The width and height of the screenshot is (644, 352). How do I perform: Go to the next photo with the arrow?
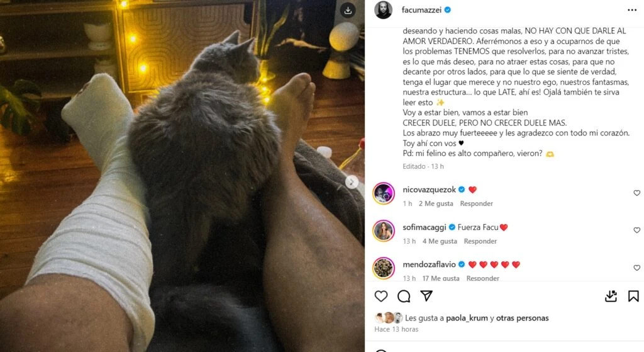click(352, 182)
